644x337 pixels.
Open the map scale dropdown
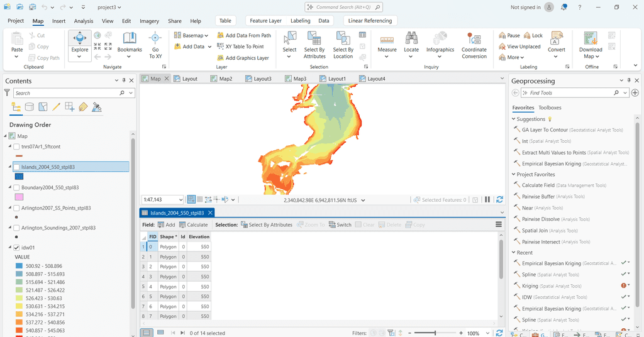point(180,200)
